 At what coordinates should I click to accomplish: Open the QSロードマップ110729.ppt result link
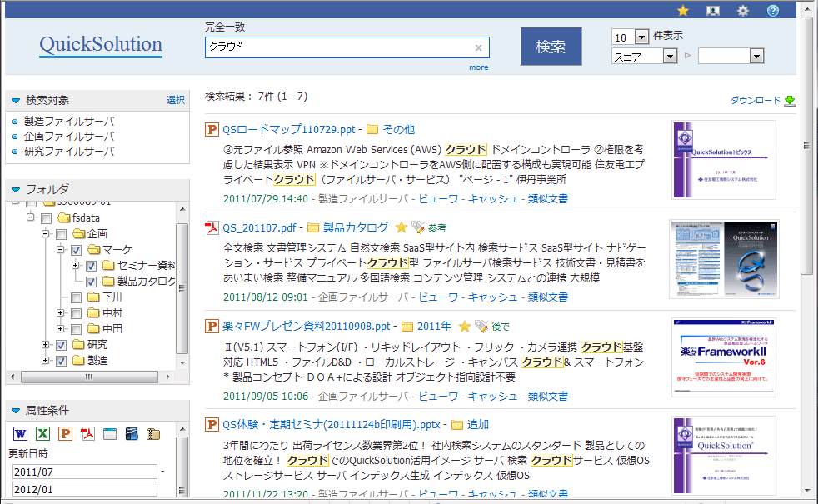288,129
